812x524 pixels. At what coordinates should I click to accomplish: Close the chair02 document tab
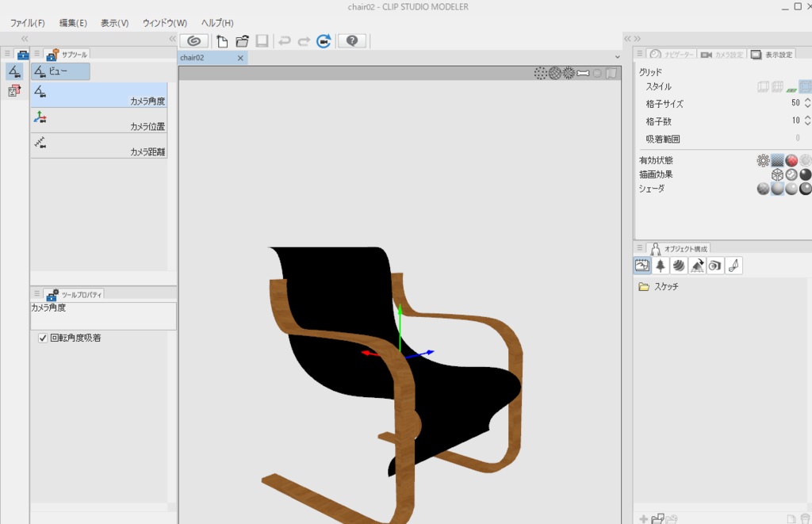pos(240,58)
